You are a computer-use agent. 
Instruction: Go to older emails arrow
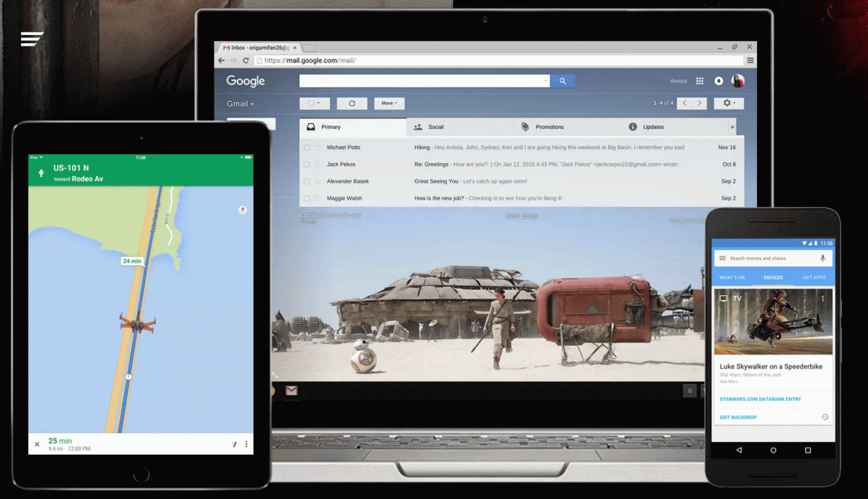pos(700,103)
